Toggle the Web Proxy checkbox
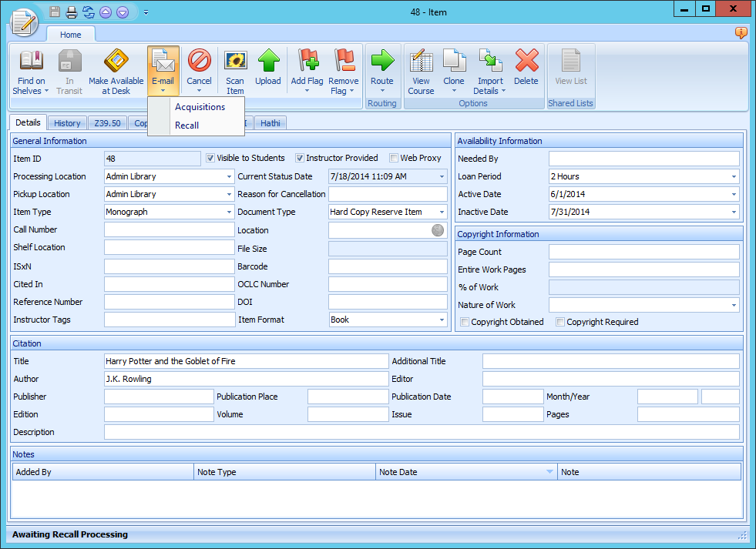Screen dimensions: 756x549 pos(393,158)
